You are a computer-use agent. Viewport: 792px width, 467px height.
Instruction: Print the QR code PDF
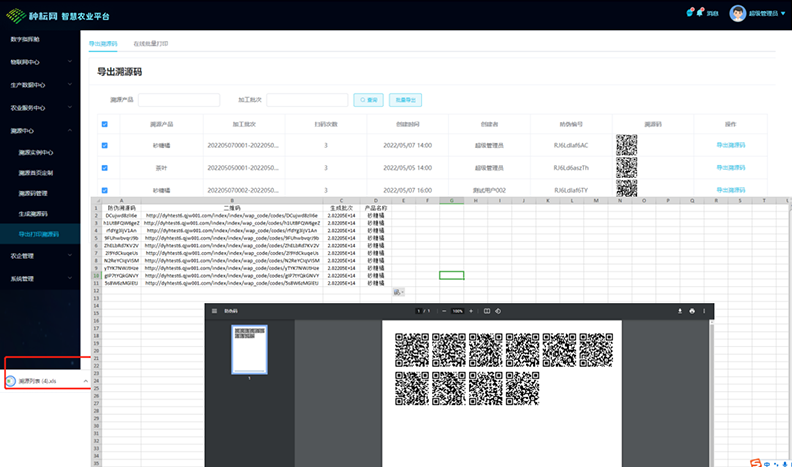pos(692,311)
